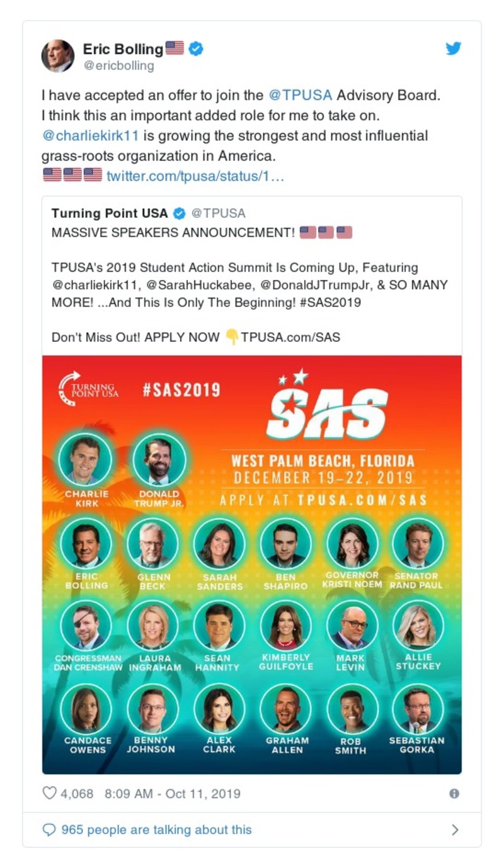Click Eric Bolling's blue verified badge
Viewport: 504px width, 868px height.
[196, 48]
